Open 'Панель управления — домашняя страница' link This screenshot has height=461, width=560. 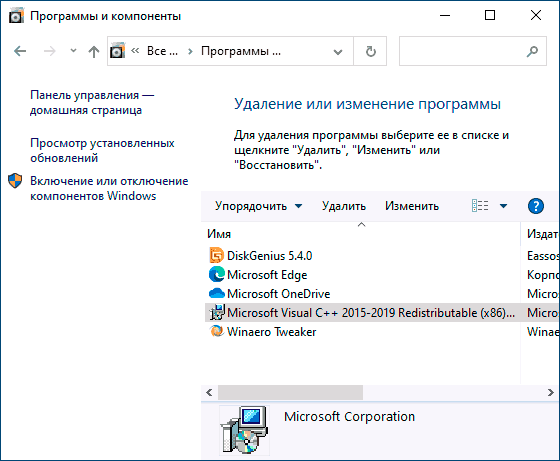click(92, 102)
